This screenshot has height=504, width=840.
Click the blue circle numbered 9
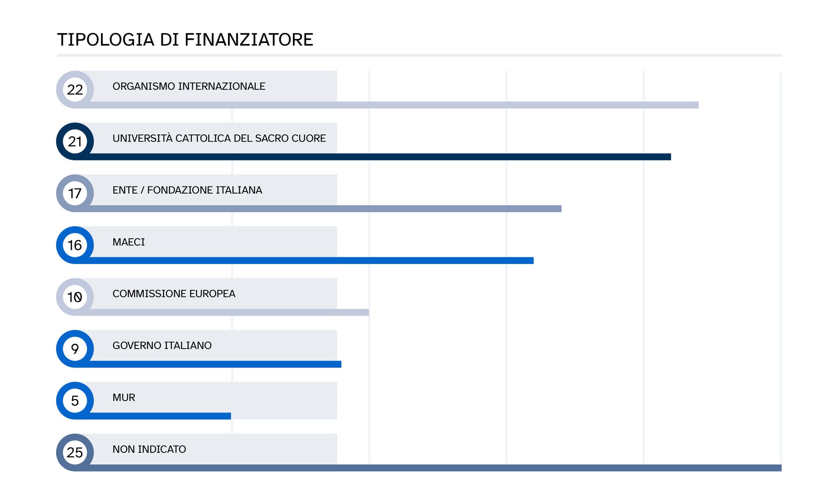[75, 349]
